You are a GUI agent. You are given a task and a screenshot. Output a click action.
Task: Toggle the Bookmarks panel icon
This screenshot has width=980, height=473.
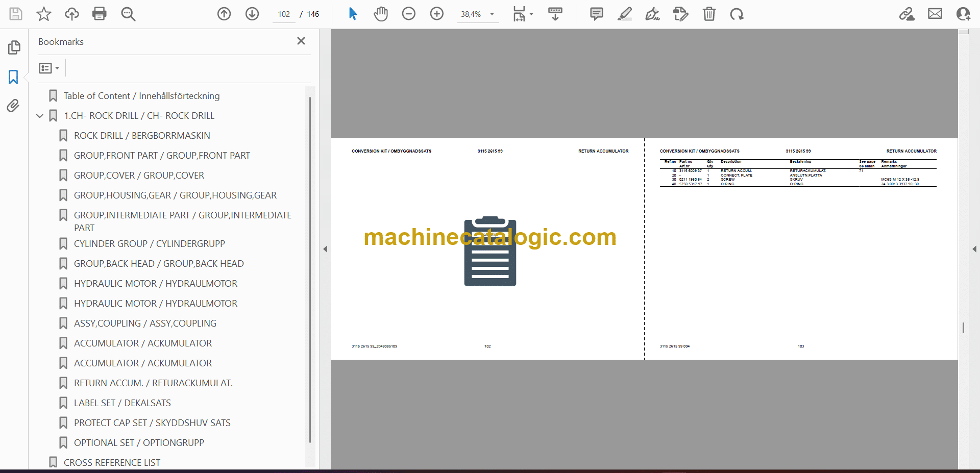point(13,77)
